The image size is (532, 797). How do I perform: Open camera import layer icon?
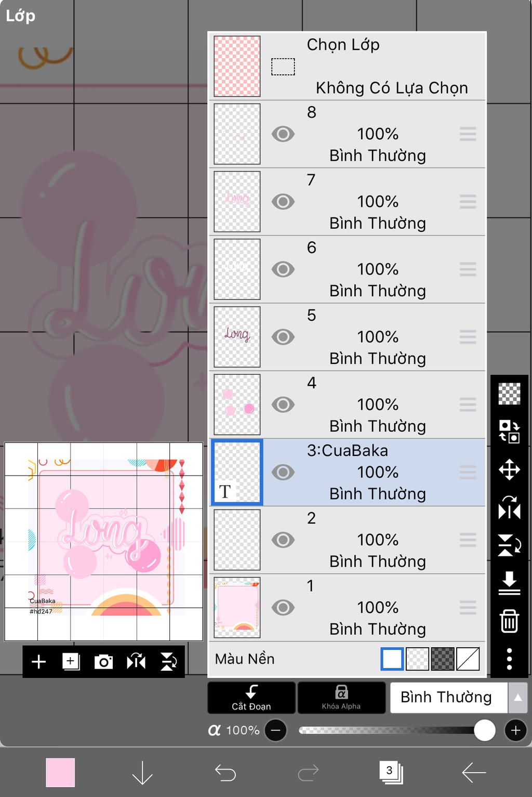point(103,661)
